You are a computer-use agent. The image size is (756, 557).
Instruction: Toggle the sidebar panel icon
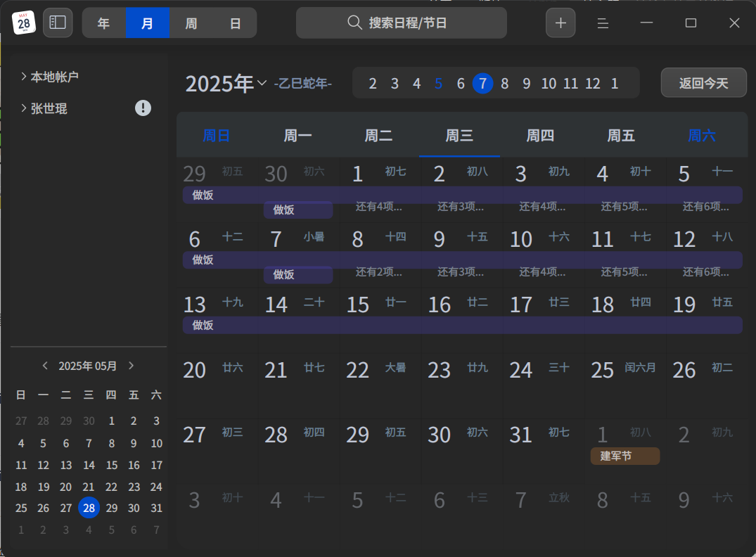pyautogui.click(x=58, y=23)
